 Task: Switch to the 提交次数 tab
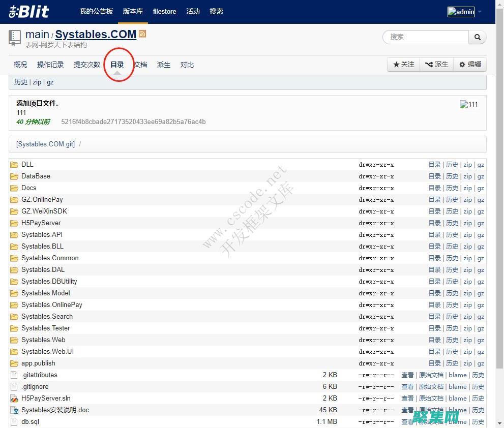87,65
